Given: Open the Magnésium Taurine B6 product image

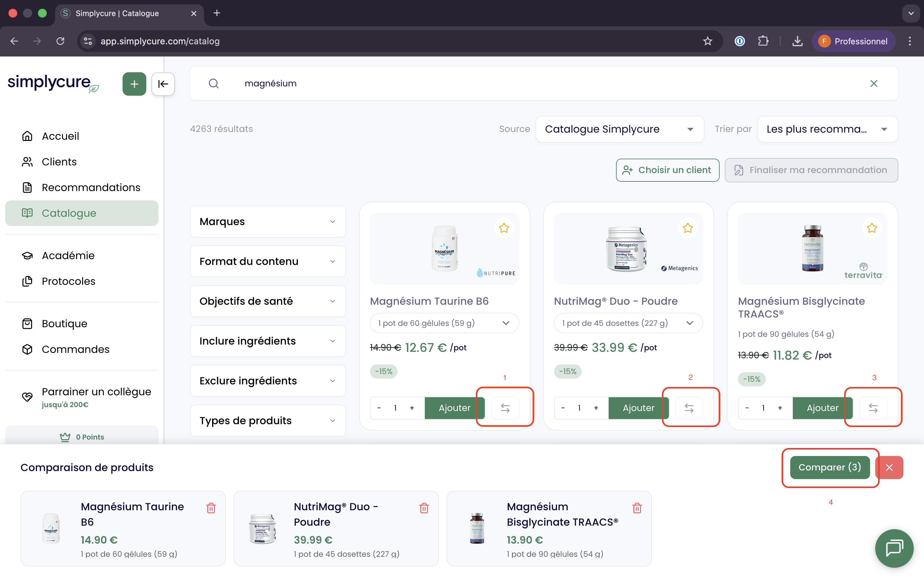Looking at the screenshot, I should (x=444, y=249).
